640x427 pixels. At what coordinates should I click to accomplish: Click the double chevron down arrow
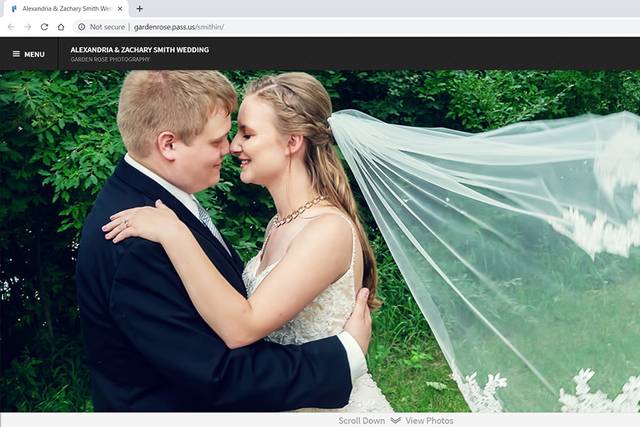(x=396, y=420)
